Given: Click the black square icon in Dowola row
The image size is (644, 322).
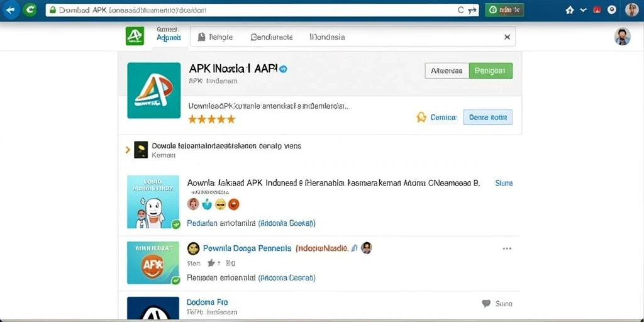Looking at the screenshot, I should pos(141,150).
